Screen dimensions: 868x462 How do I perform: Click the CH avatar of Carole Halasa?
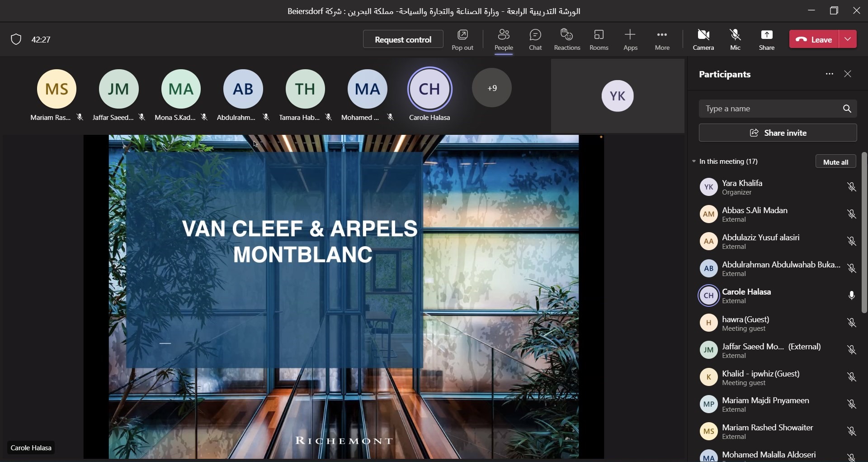click(429, 89)
